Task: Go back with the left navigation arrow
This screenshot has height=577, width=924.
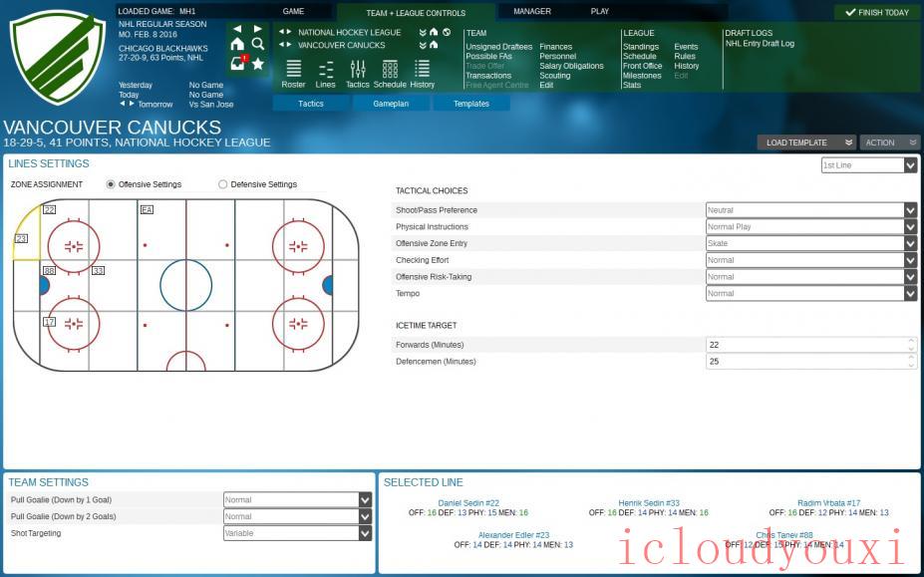Action: [237, 29]
